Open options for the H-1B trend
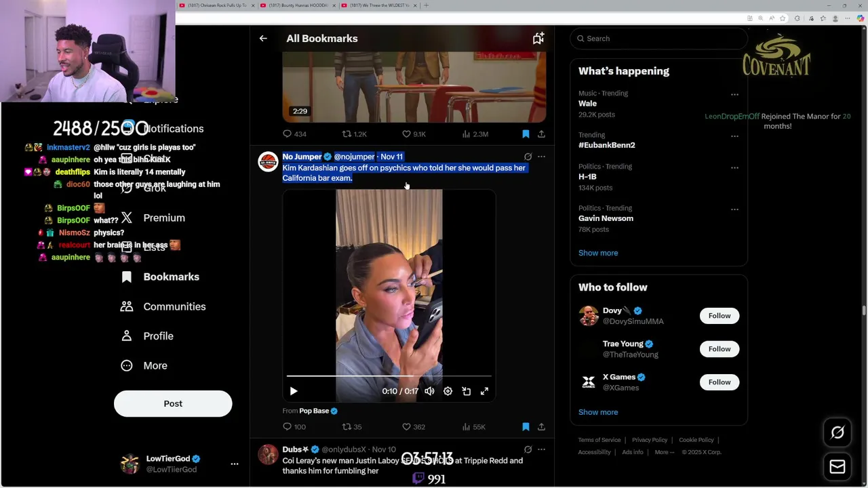 [734, 167]
